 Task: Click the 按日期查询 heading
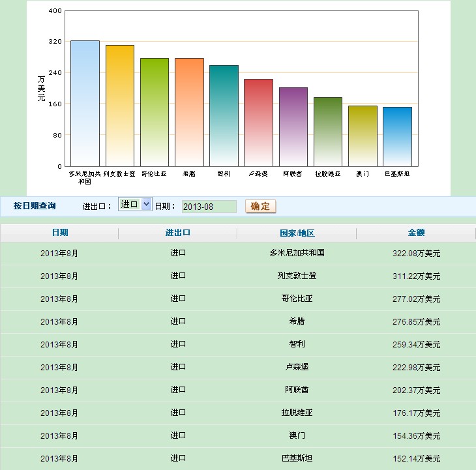click(x=35, y=206)
